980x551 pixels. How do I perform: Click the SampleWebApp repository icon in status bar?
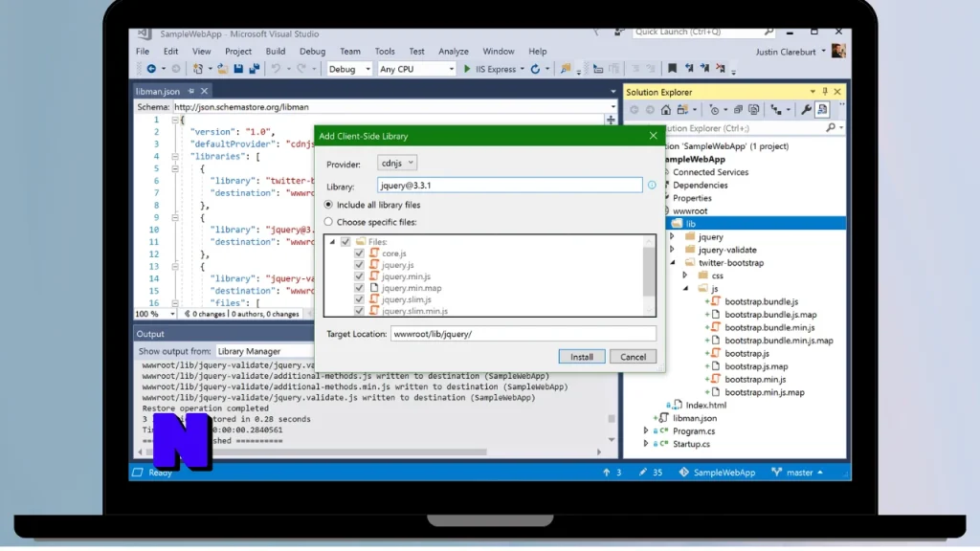coord(683,473)
